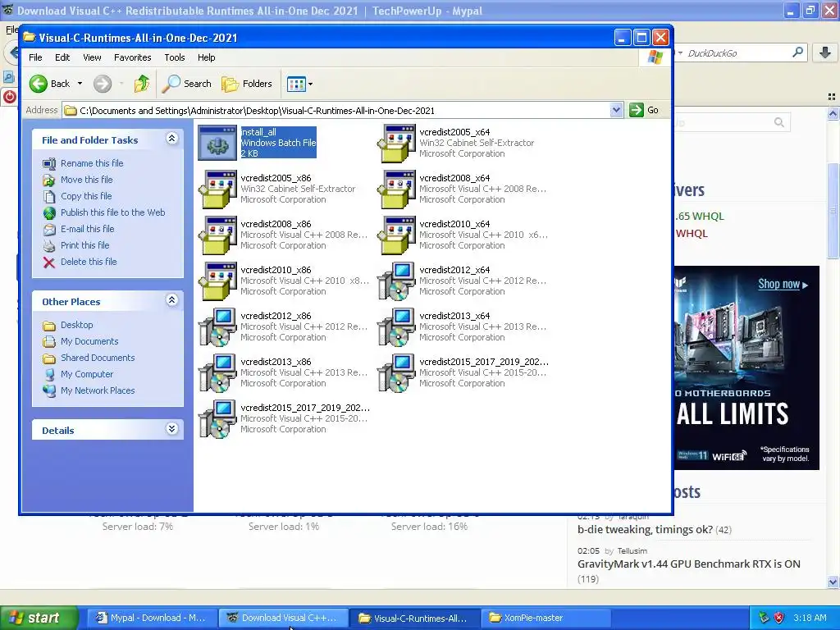Open the Edit menu
Viewport: 840px width, 630px height.
(62, 57)
